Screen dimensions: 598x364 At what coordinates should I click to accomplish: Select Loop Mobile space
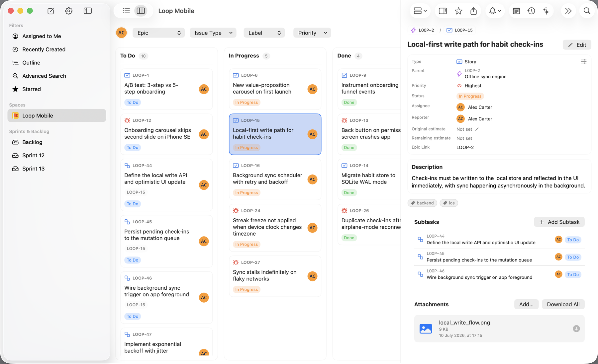[57, 115]
